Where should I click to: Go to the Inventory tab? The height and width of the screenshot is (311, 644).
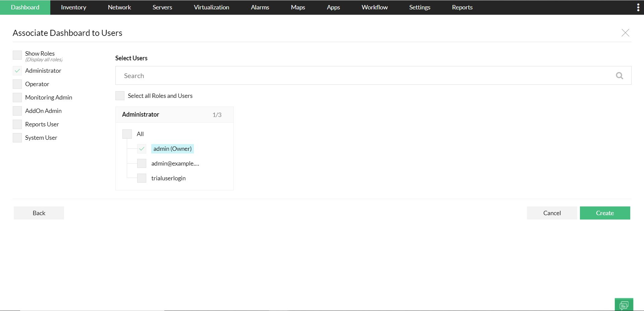[x=73, y=7]
